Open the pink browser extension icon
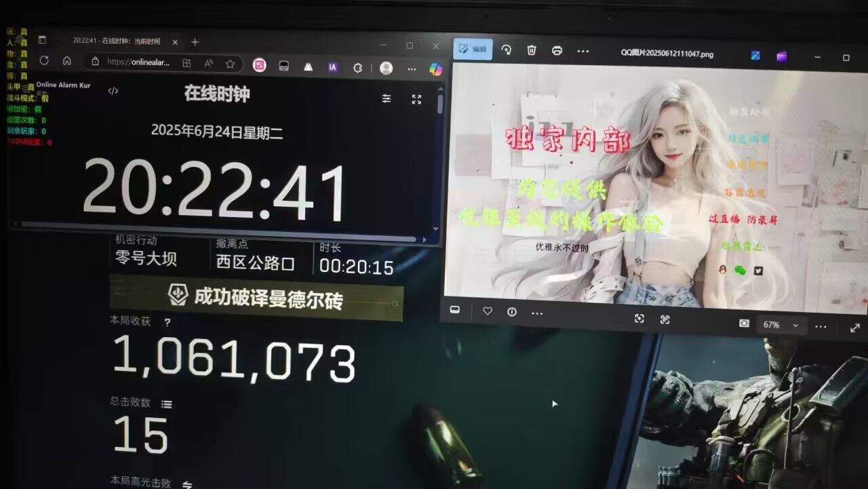The image size is (868, 489). click(259, 65)
